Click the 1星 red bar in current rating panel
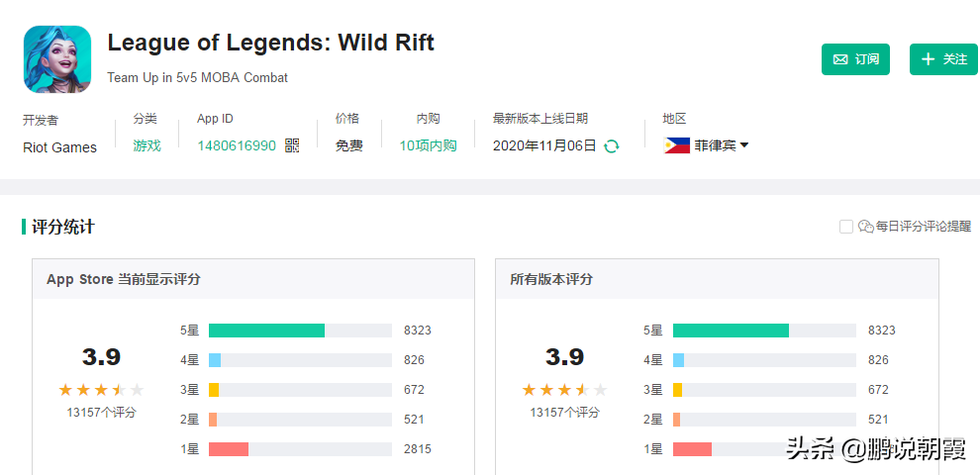 click(x=229, y=449)
